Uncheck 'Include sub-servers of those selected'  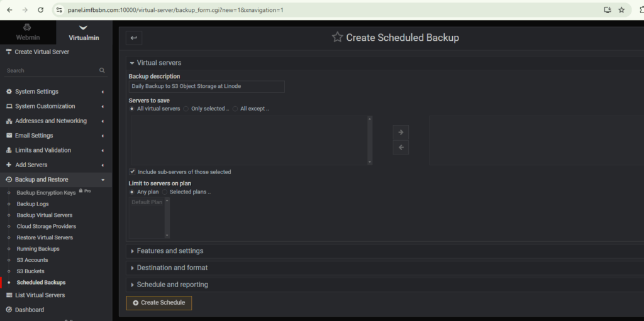pos(132,171)
